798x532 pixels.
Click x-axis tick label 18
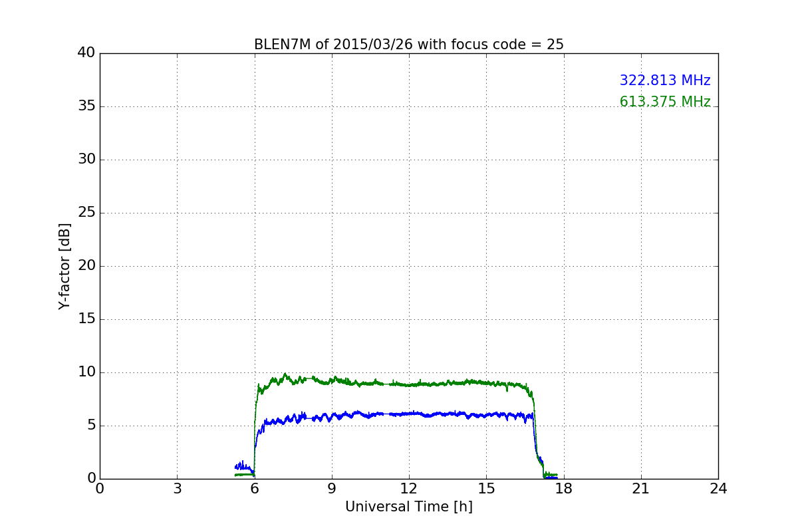(563, 489)
